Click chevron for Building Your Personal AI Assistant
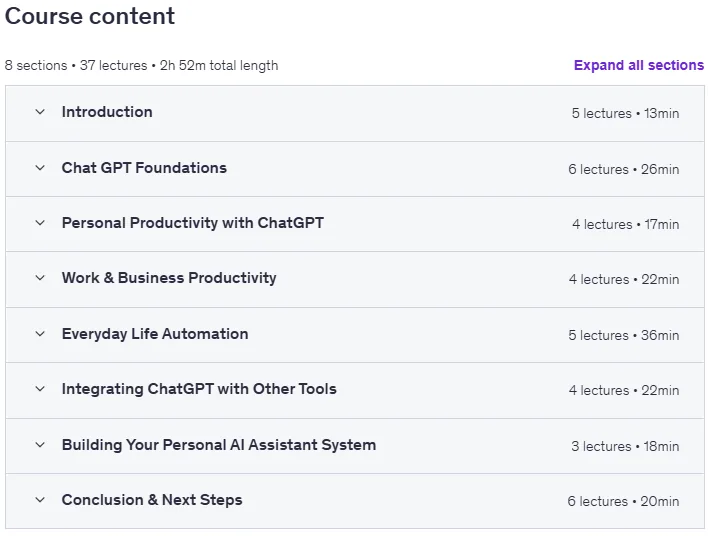This screenshot has height=536, width=708. pyautogui.click(x=40, y=445)
